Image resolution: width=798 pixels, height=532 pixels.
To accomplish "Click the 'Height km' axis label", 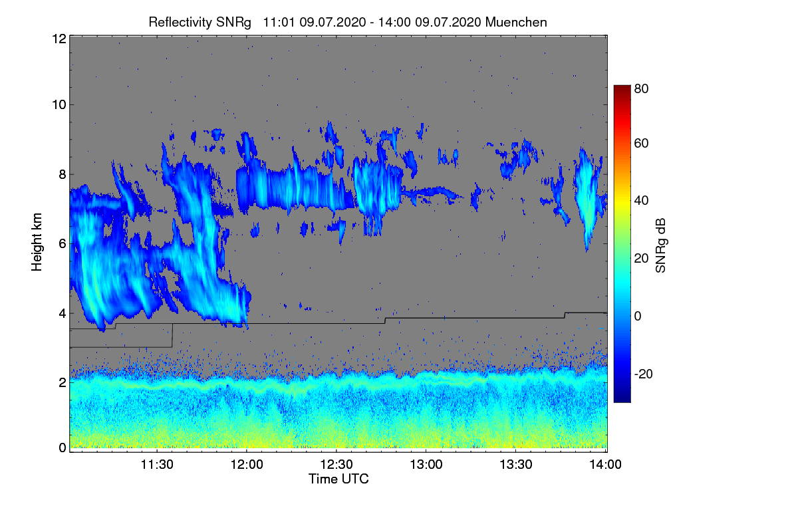I will click(x=37, y=242).
